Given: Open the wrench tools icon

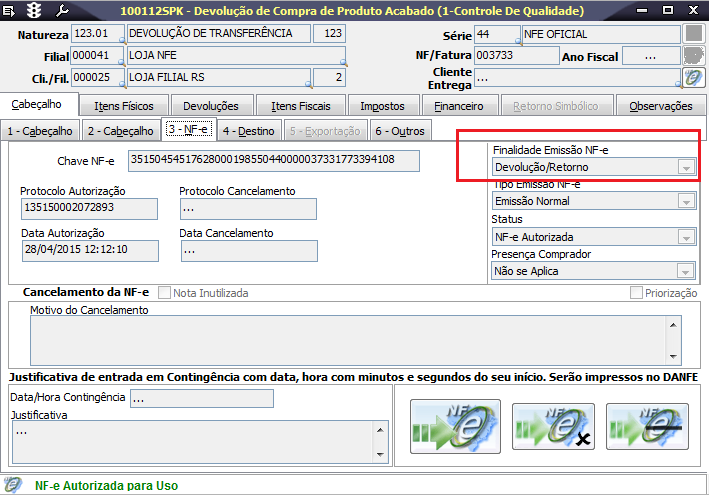Looking at the screenshot, I should pos(62,10).
